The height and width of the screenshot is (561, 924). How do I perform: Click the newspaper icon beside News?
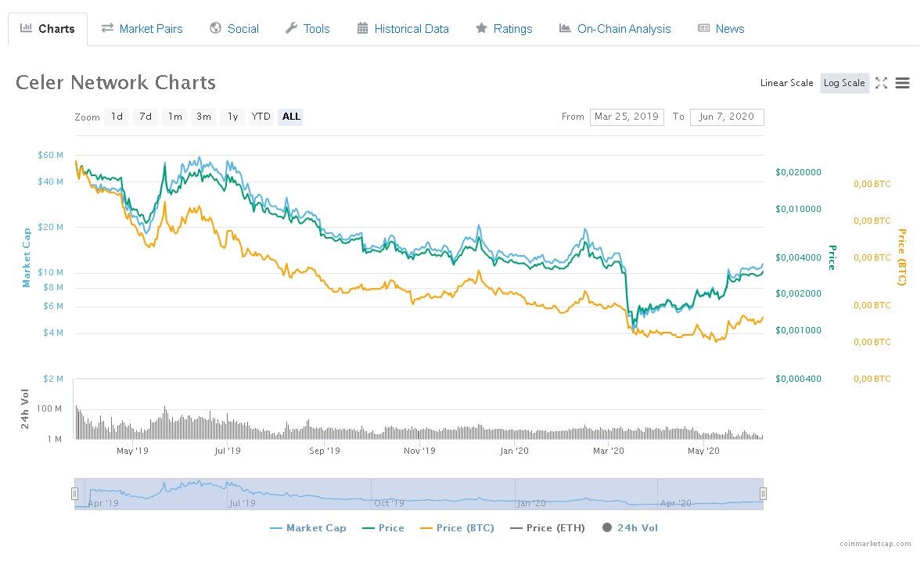pos(703,27)
